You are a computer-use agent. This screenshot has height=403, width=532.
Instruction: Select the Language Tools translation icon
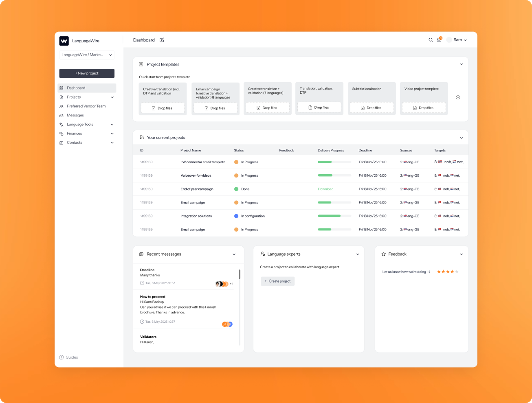(62, 124)
